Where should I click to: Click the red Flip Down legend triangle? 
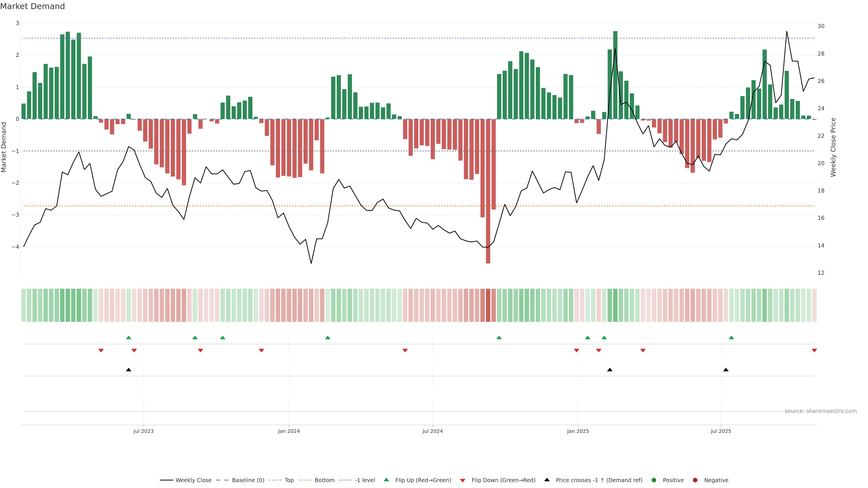coord(463,481)
